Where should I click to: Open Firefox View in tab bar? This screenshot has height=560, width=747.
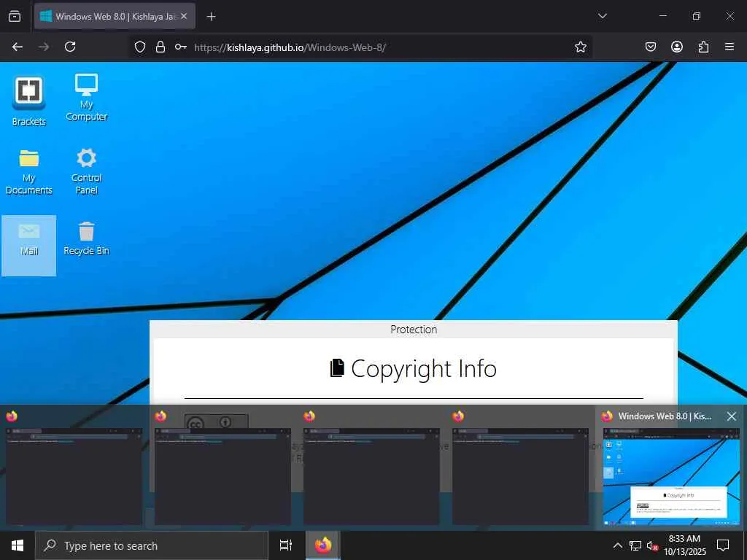(15, 16)
